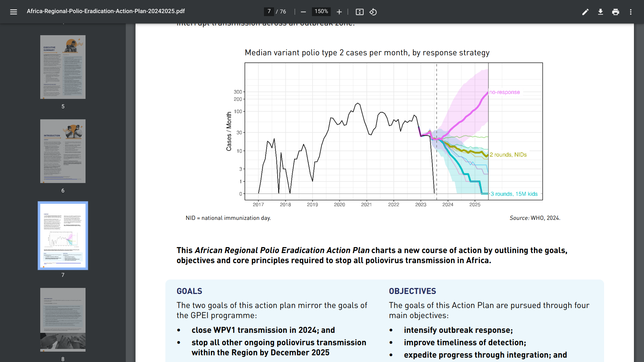The width and height of the screenshot is (644, 362).
Task: Open the annotation pencil tool
Action: coord(585,12)
